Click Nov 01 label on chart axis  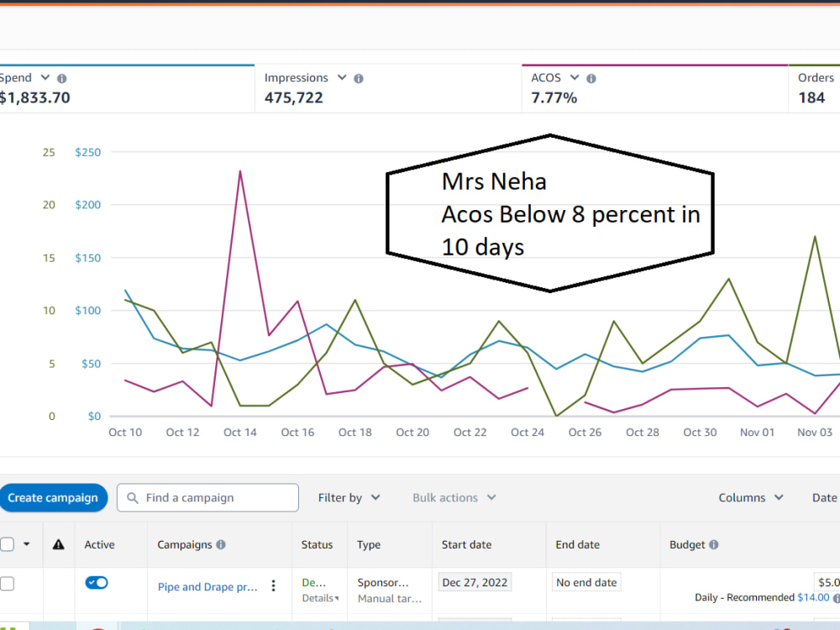pos(757,433)
